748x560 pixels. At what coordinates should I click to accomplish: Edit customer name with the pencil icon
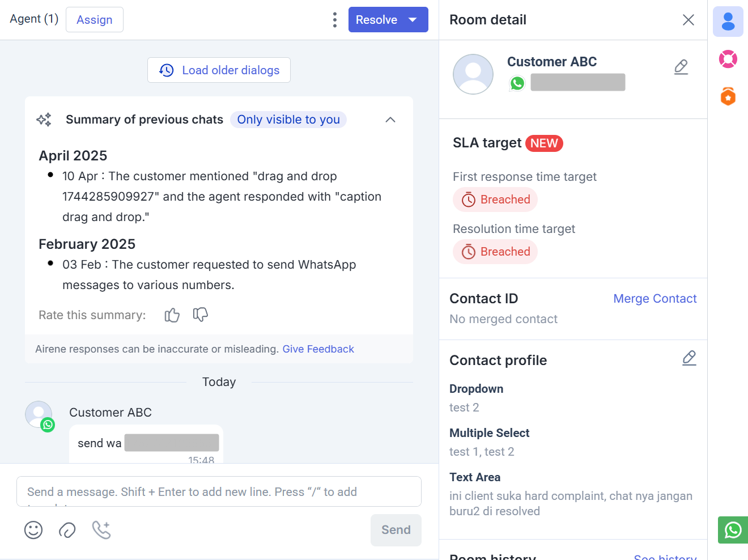681,67
